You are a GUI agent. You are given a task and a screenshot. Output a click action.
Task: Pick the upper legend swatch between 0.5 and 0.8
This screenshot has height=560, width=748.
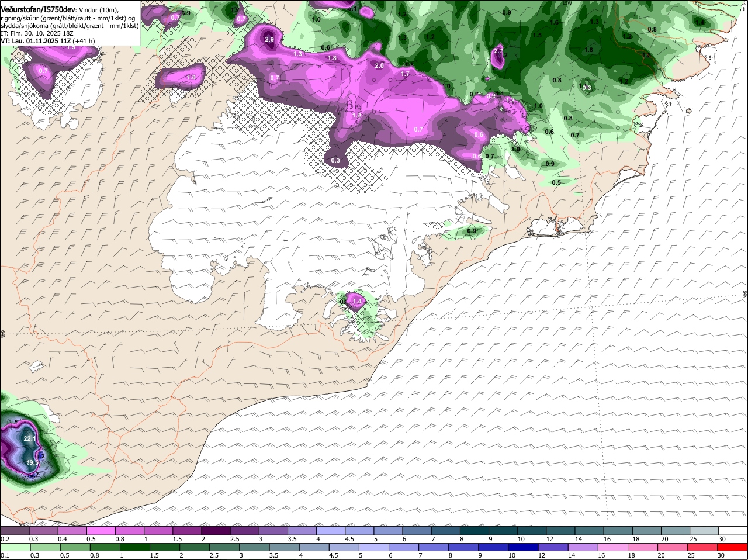102,531
